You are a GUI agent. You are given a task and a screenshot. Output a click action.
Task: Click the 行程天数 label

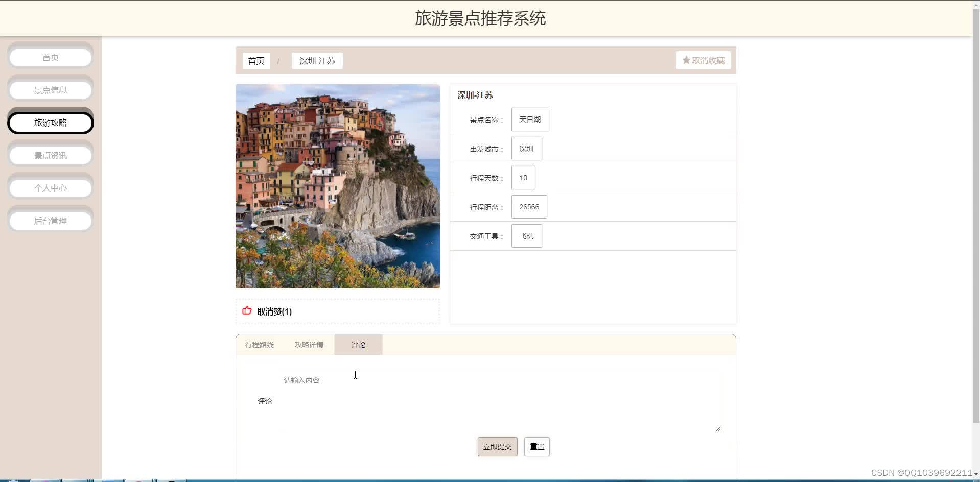[x=486, y=178]
